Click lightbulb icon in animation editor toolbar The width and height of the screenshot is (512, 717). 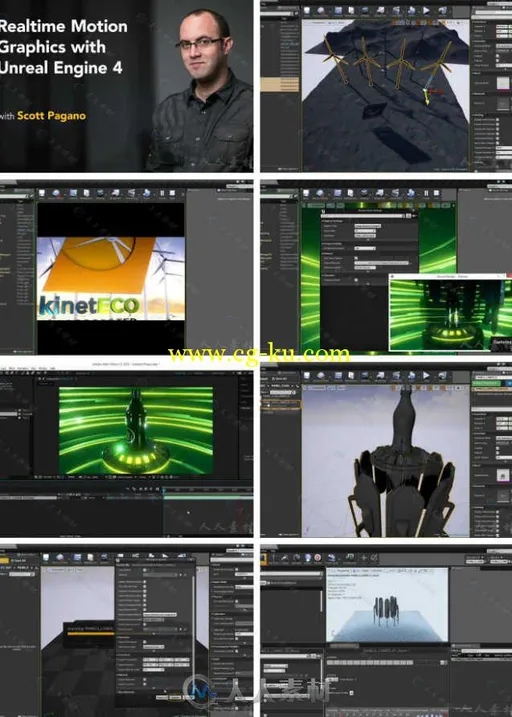tap(308, 558)
